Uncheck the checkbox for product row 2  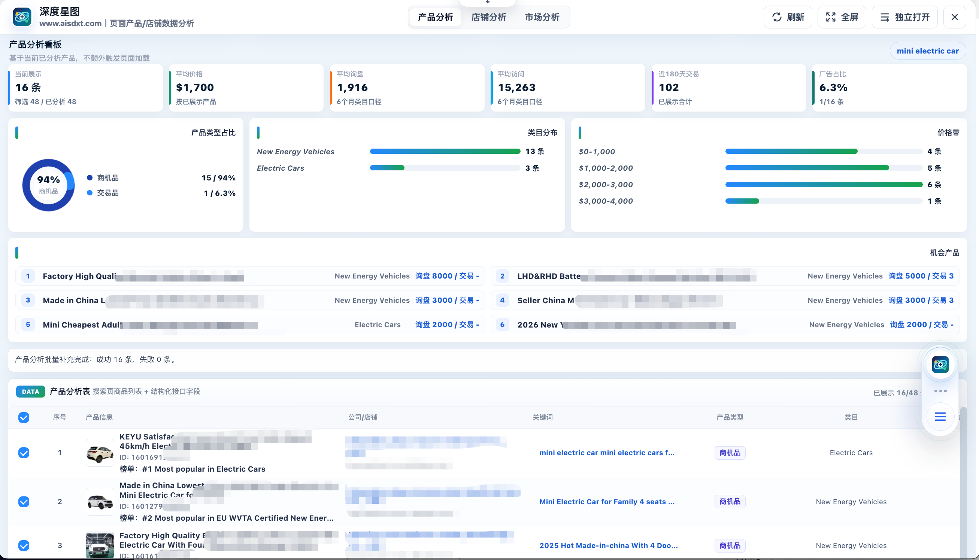click(24, 502)
